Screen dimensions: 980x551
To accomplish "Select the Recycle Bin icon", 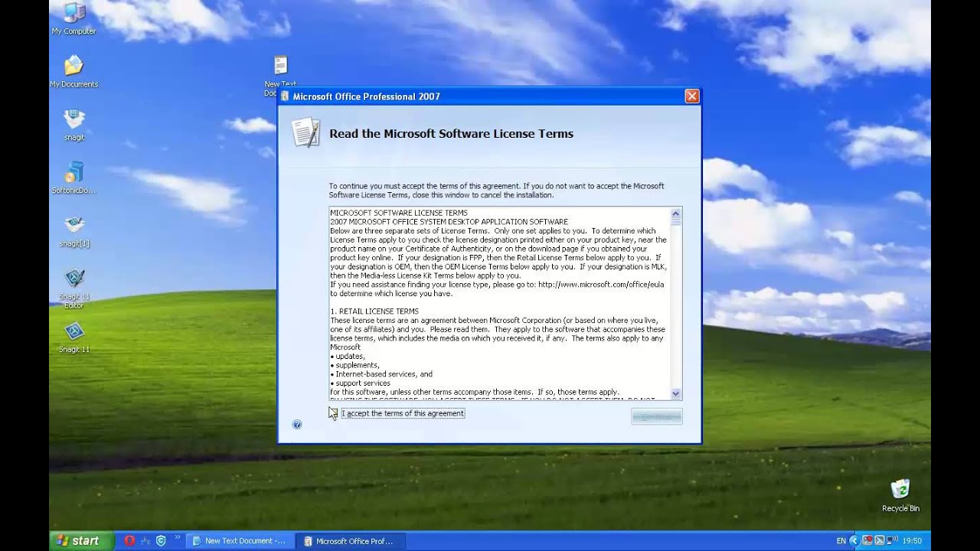I will coord(900,495).
